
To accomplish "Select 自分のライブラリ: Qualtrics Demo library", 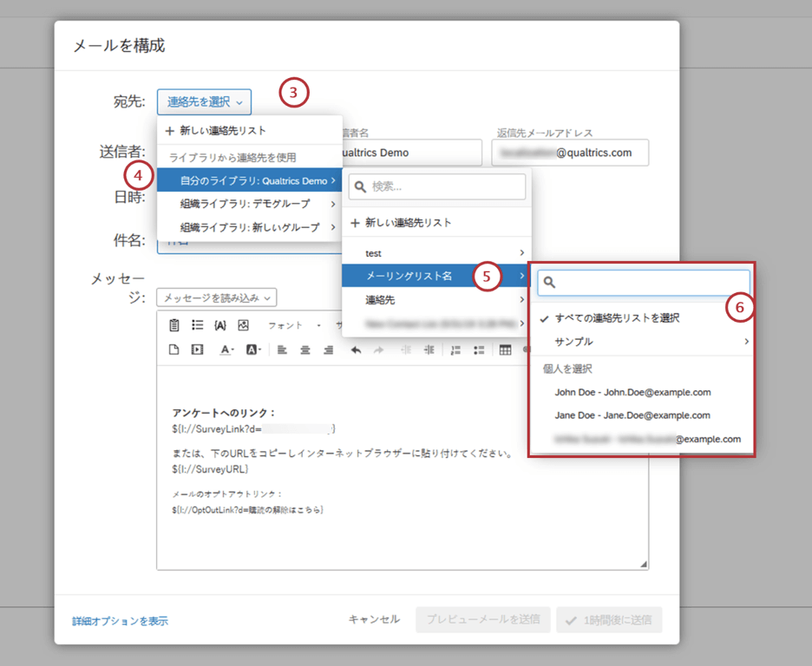I will point(250,180).
